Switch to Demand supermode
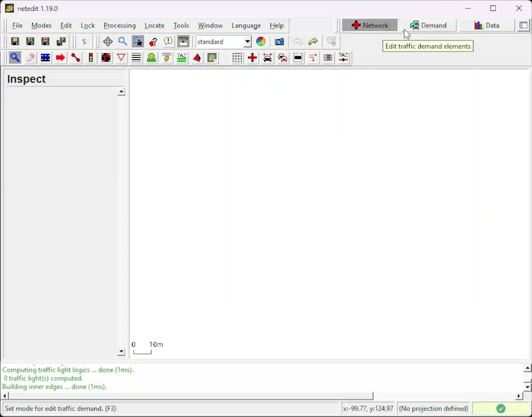 [428, 26]
